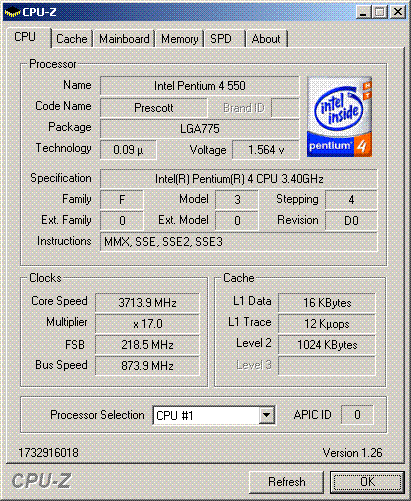Go to the Memory tab
The height and width of the screenshot is (501, 411).
coord(180,39)
